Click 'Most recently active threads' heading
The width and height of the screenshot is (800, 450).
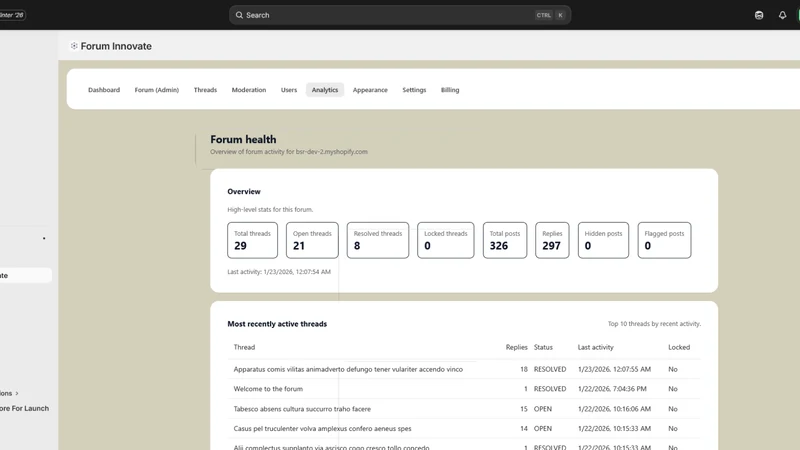coord(277,324)
